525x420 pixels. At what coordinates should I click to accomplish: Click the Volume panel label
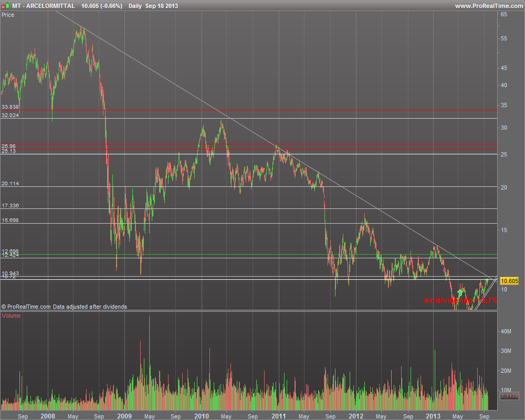[11, 316]
